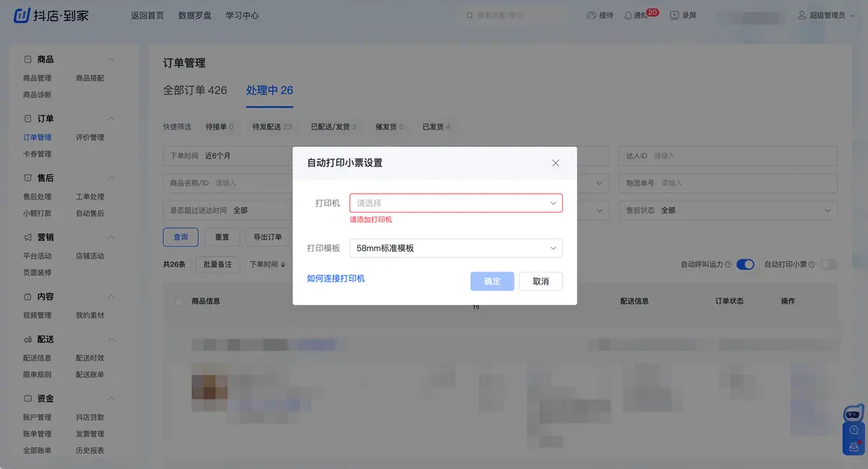Open 抖店贷款 in the sidebar

pos(90,418)
